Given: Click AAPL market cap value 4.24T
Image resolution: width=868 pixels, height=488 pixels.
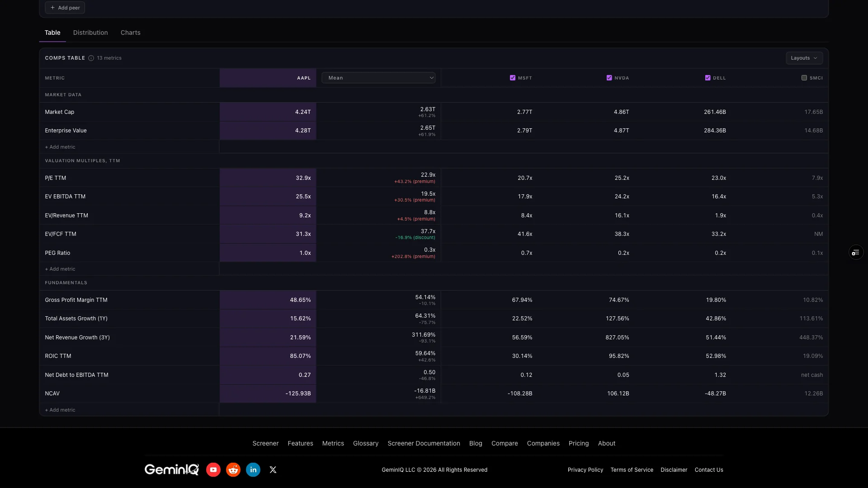Looking at the screenshot, I should 303,112.
